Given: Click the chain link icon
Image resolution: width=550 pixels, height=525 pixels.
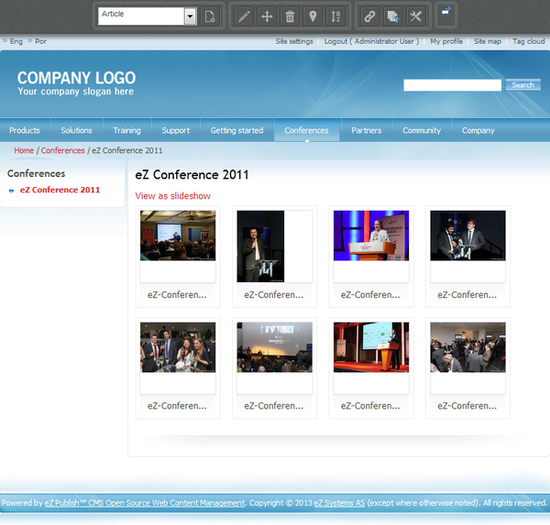Looking at the screenshot, I should [x=370, y=16].
